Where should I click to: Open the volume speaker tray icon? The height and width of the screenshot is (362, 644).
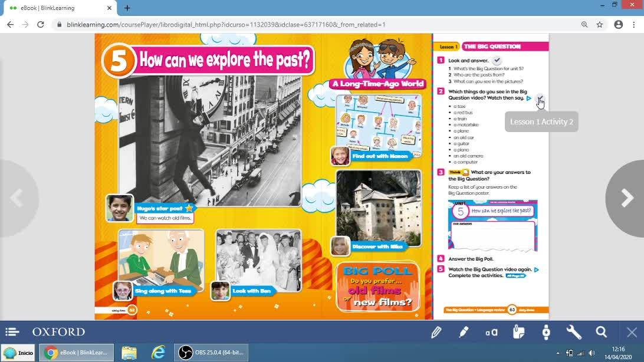coord(592,353)
